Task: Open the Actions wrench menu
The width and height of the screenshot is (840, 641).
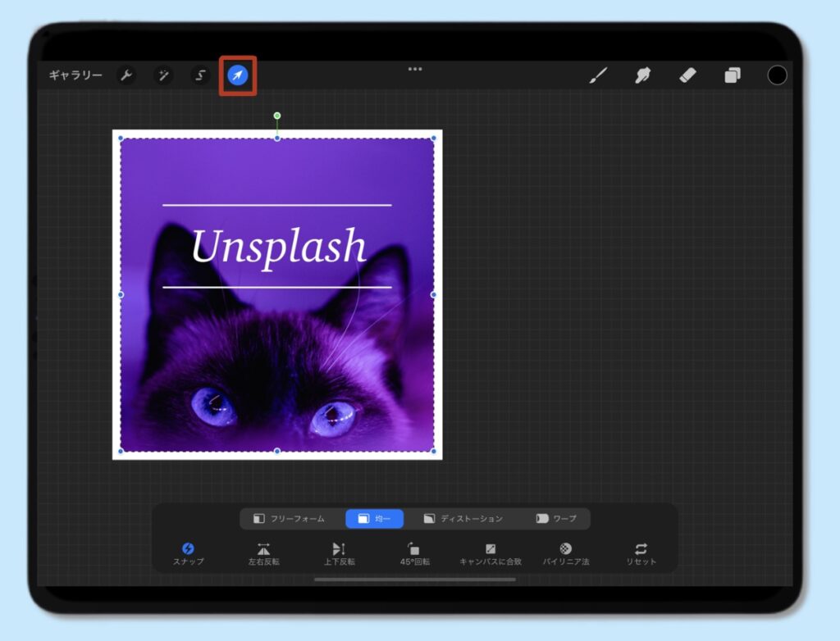Action: click(126, 75)
